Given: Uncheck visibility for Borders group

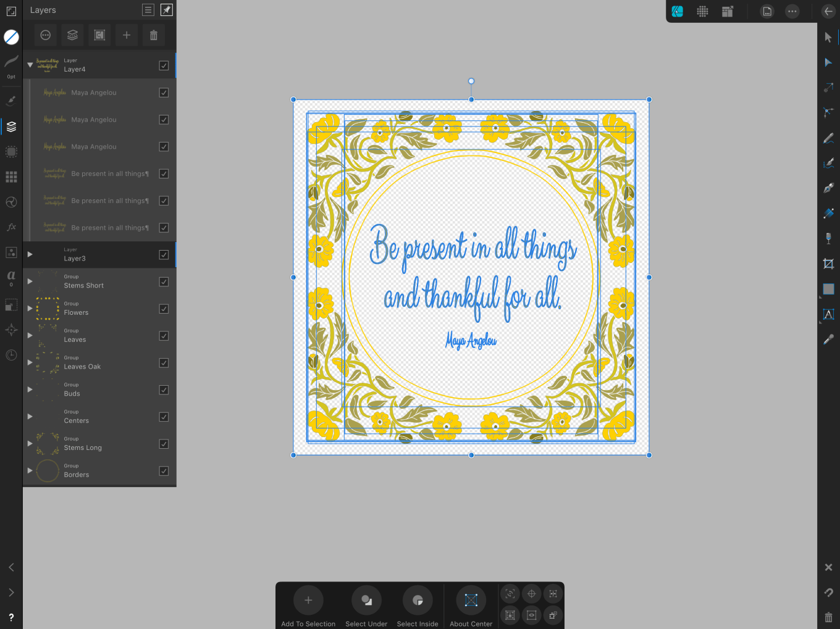Looking at the screenshot, I should [164, 471].
